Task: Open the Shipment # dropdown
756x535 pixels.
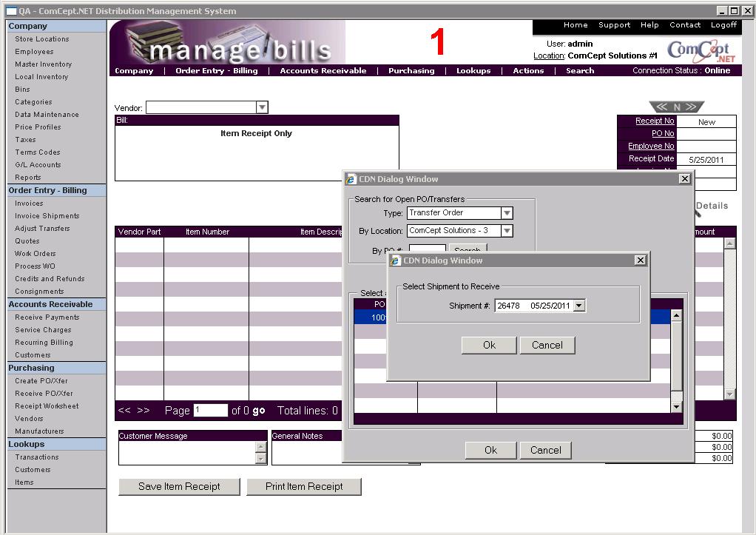Action: click(x=578, y=306)
